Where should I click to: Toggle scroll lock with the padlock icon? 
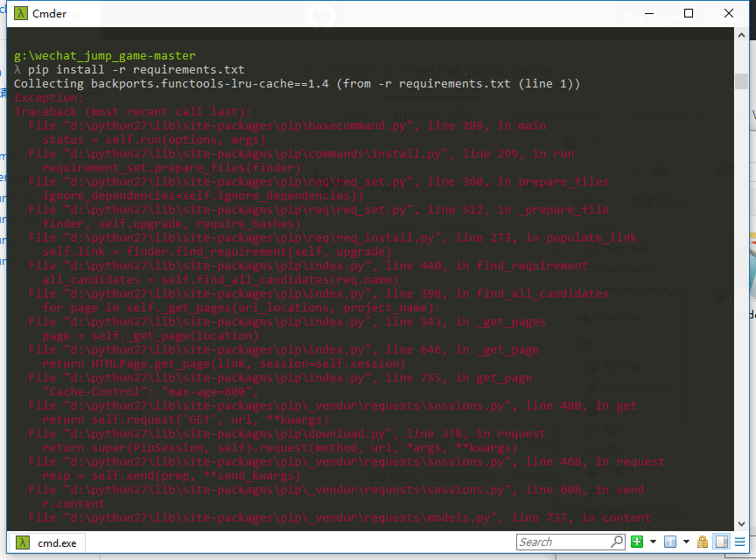[x=703, y=541]
